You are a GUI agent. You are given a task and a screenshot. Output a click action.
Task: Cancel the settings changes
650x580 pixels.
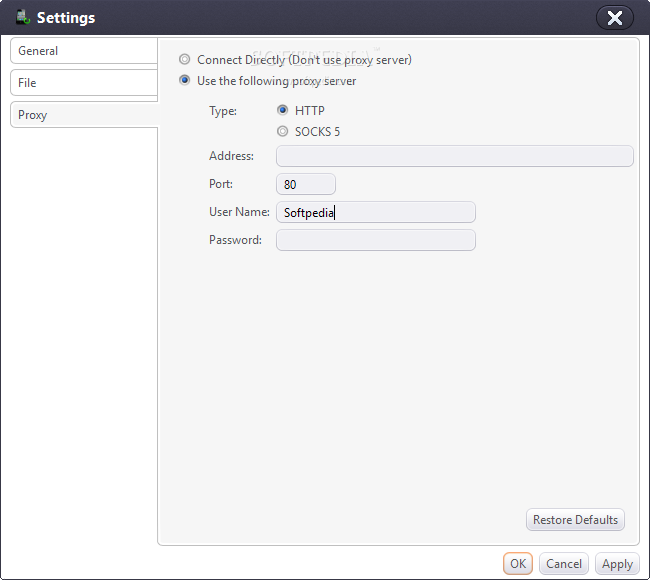pyautogui.click(x=564, y=563)
